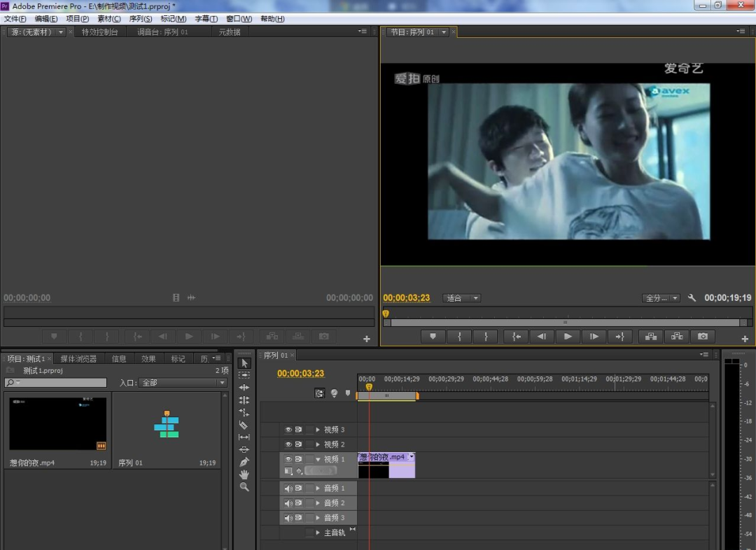Select the Ripple Edit tool
Viewport: 756px width, 550px height.
coord(244,388)
